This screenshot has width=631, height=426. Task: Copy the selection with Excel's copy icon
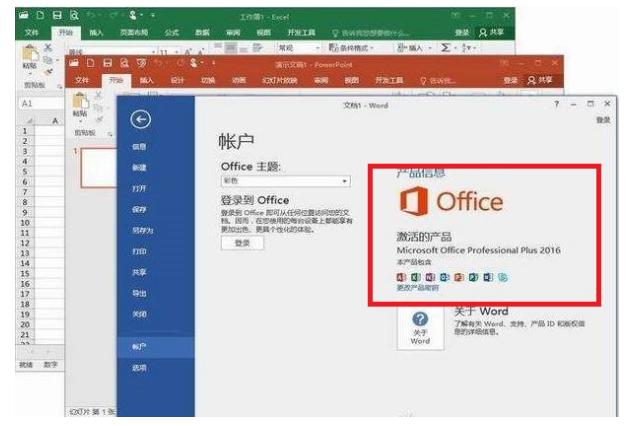(47, 60)
